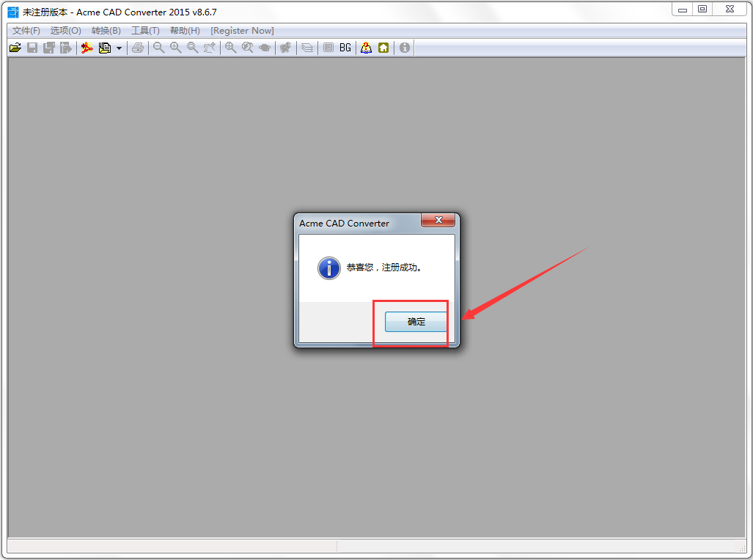Open the 文件(F) menu

point(25,30)
